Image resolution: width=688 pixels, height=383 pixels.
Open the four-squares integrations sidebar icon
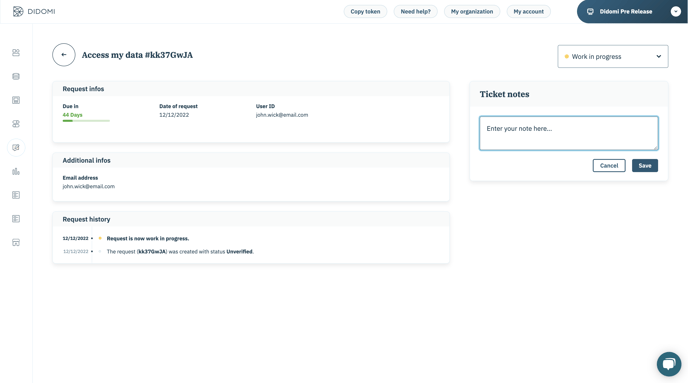(16, 124)
